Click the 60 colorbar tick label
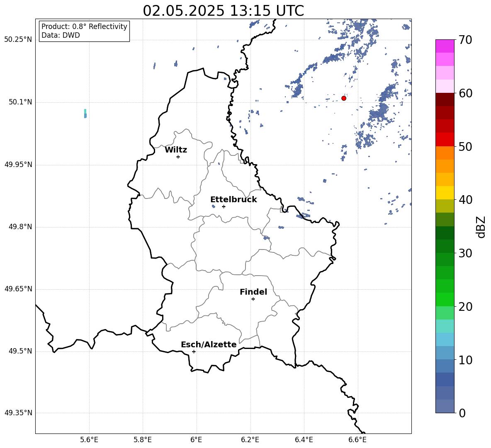This screenshot has width=491, height=448. pyautogui.click(x=465, y=93)
